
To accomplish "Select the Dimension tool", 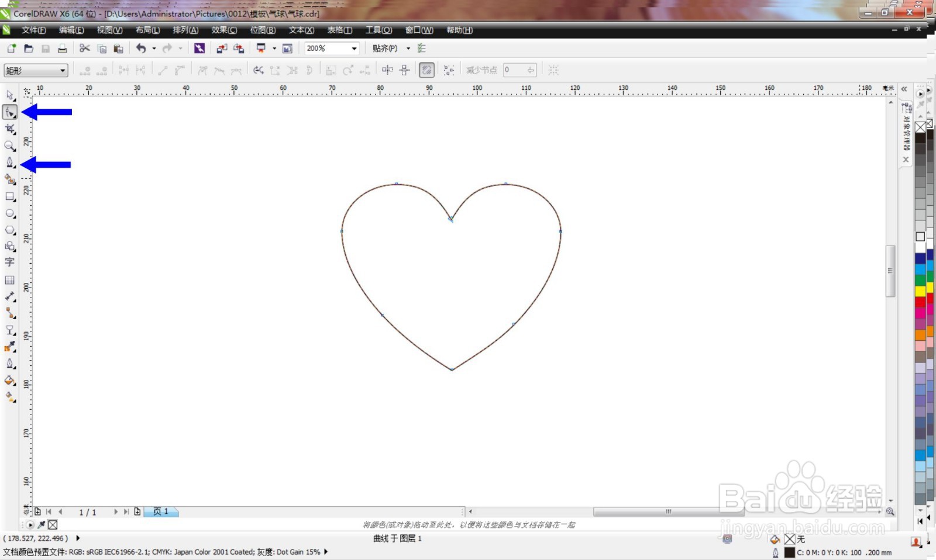I will tap(10, 296).
